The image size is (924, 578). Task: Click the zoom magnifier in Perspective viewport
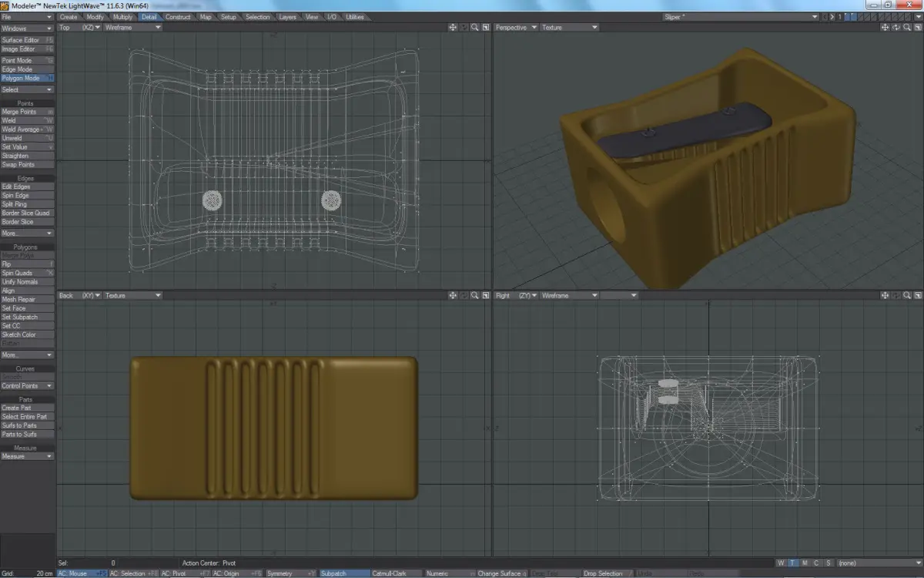(x=906, y=28)
